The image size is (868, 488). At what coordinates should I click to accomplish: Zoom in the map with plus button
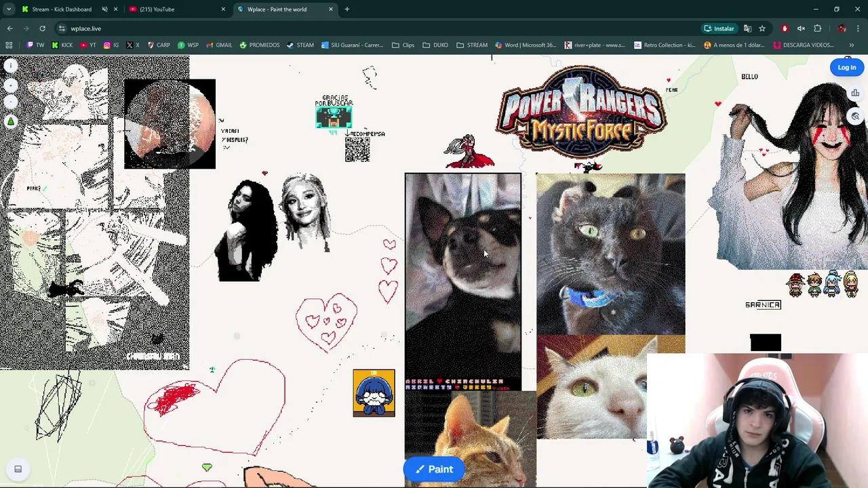(11, 85)
